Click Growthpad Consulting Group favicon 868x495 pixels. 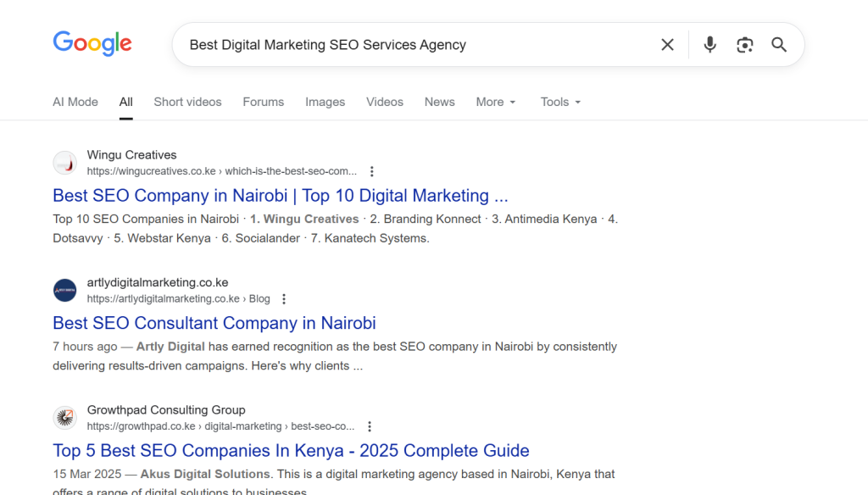pyautogui.click(x=65, y=418)
